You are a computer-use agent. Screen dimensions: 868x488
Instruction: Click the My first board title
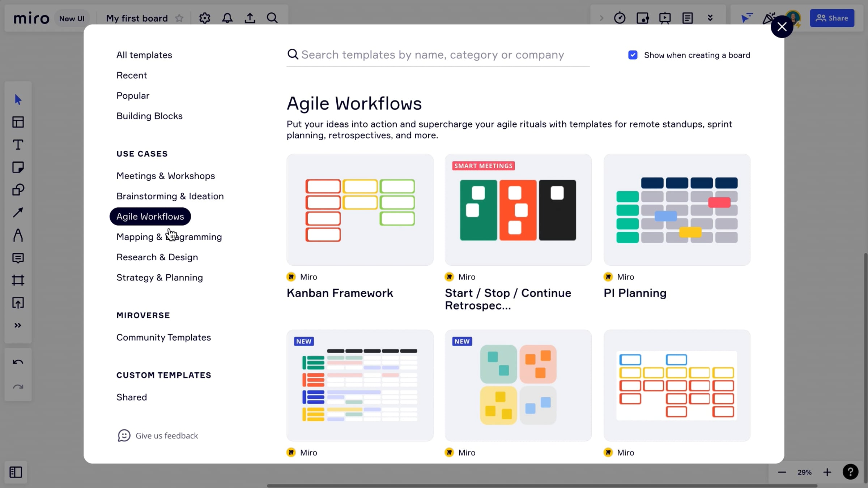(x=137, y=18)
